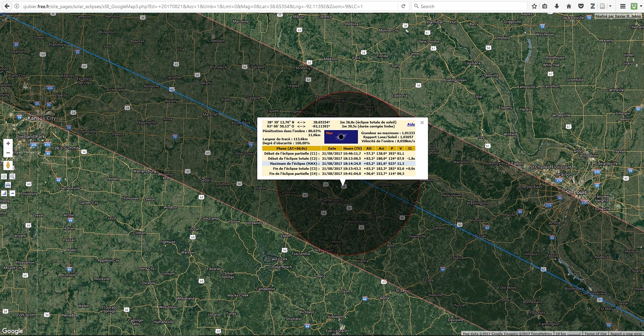
Task: Click the Jefferson City map label
Action: point(335,200)
